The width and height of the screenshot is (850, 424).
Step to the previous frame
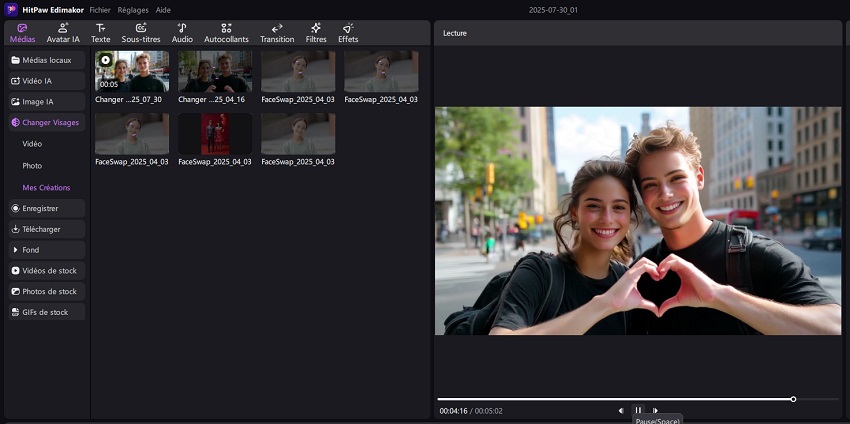point(621,410)
